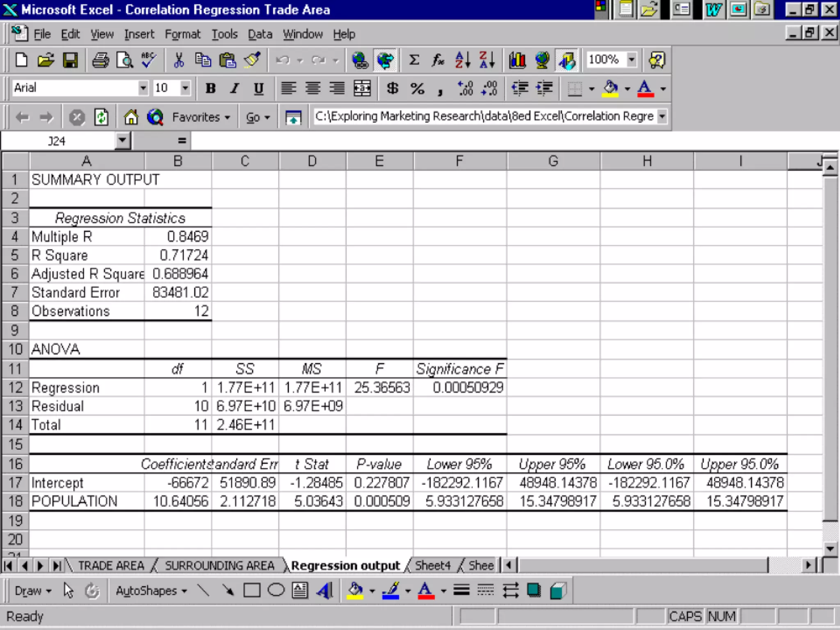
Task: Toggle Align Left
Action: coord(289,88)
